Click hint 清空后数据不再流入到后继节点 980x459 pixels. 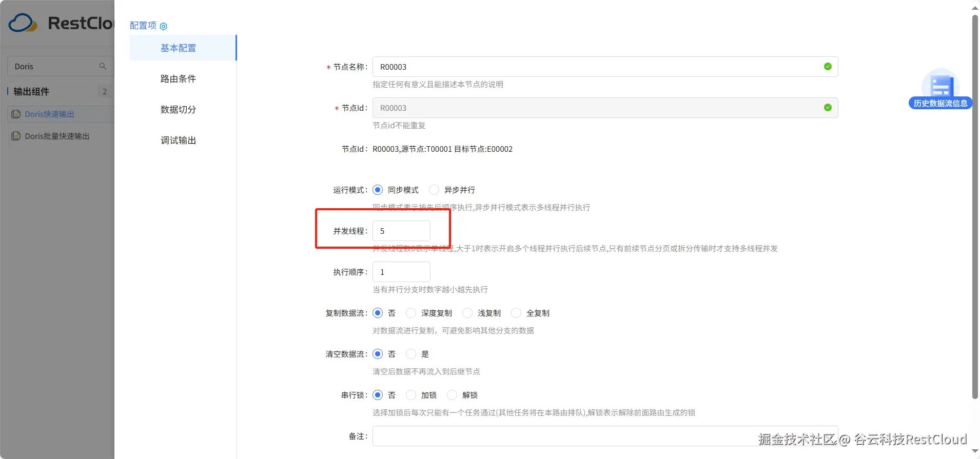coord(426,371)
